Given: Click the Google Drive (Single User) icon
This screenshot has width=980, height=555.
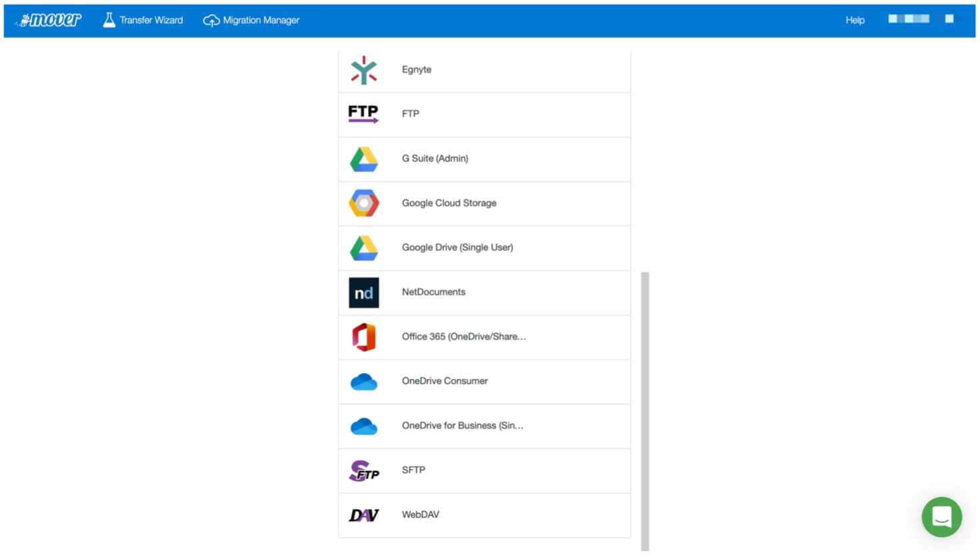Looking at the screenshot, I should [364, 248].
